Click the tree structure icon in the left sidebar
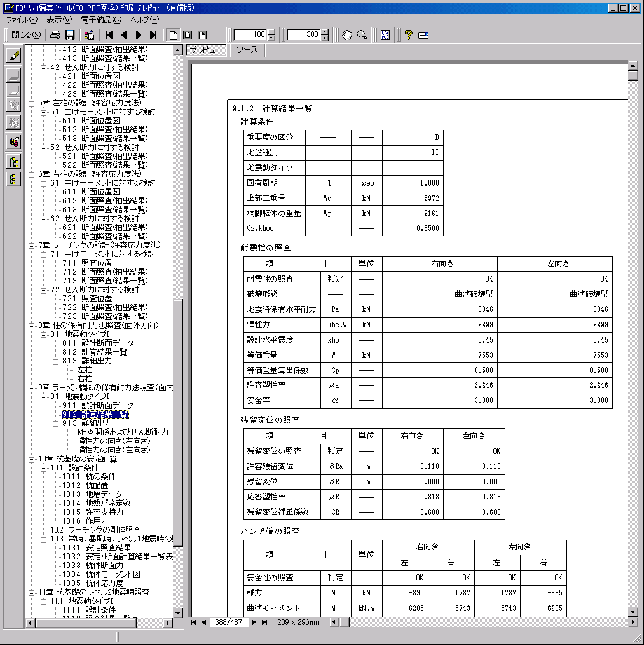644x645 pixels. click(13, 162)
